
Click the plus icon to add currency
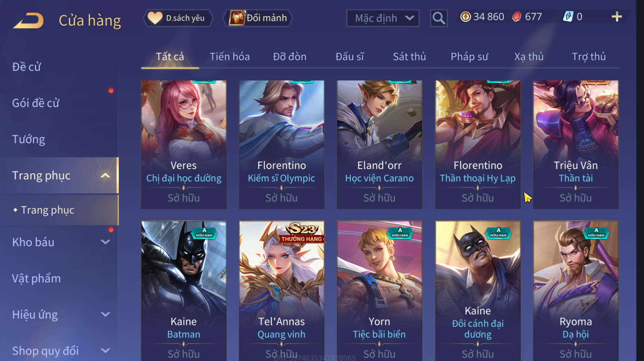(616, 17)
